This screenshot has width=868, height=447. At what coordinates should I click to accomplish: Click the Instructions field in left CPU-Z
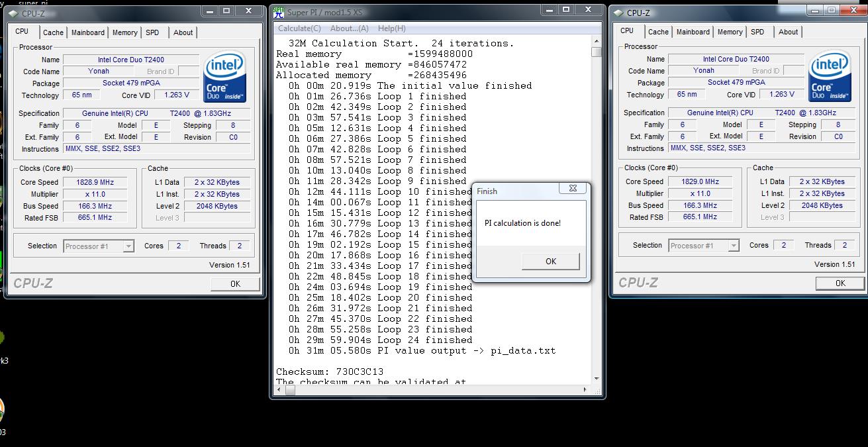[x=157, y=149]
